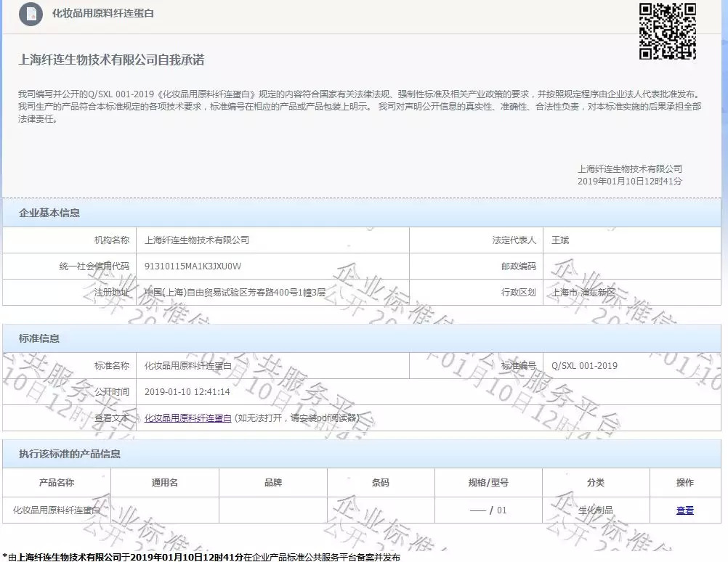The width and height of the screenshot is (728, 562).
Task: Select the category value 生化制品
Action: [596, 510]
